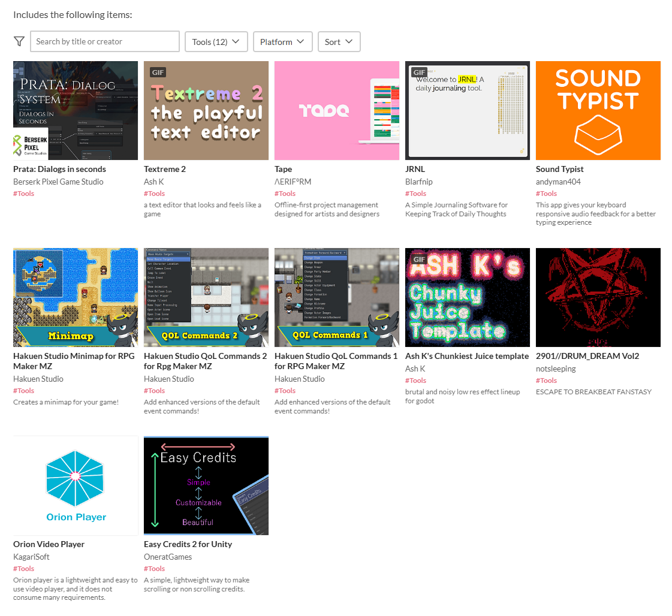The width and height of the screenshot is (672, 616).
Task: Click the #Tools tag under Easy Credits 2
Action: (x=154, y=569)
